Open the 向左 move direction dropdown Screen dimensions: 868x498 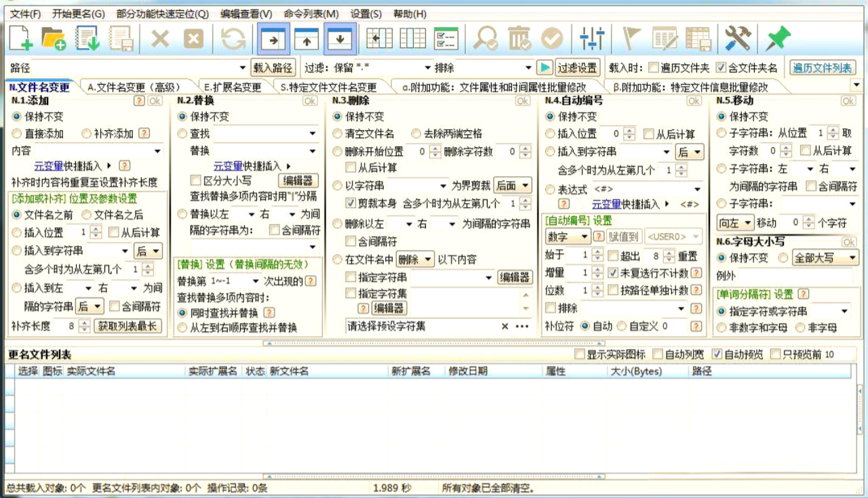click(x=735, y=223)
